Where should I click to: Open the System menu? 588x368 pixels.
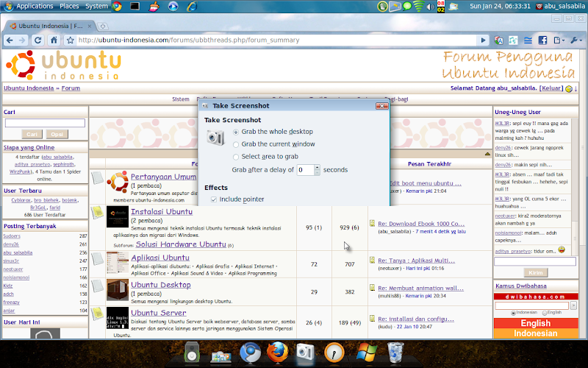[x=96, y=6]
